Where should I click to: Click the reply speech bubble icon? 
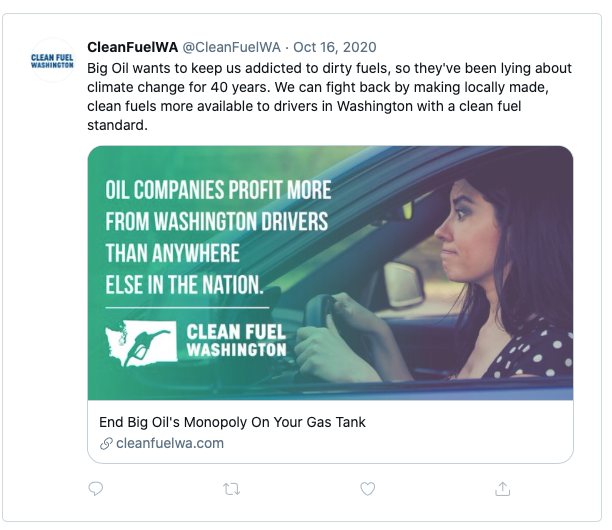(96, 488)
